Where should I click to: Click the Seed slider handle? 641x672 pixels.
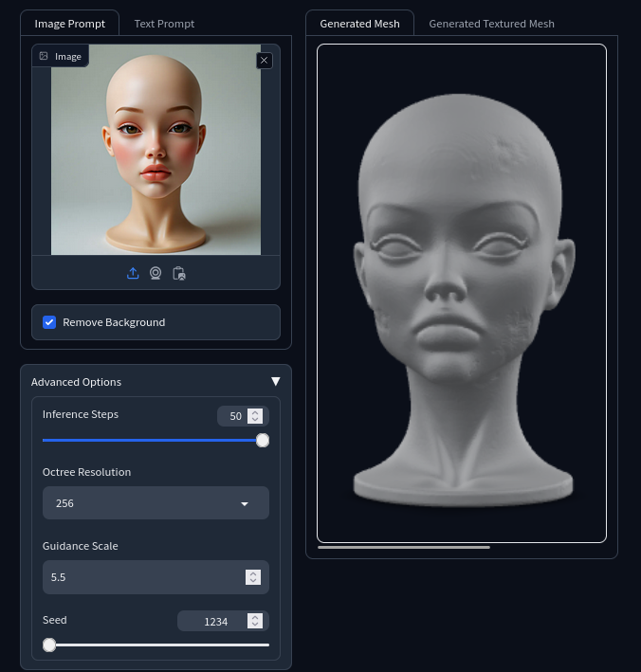click(49, 645)
